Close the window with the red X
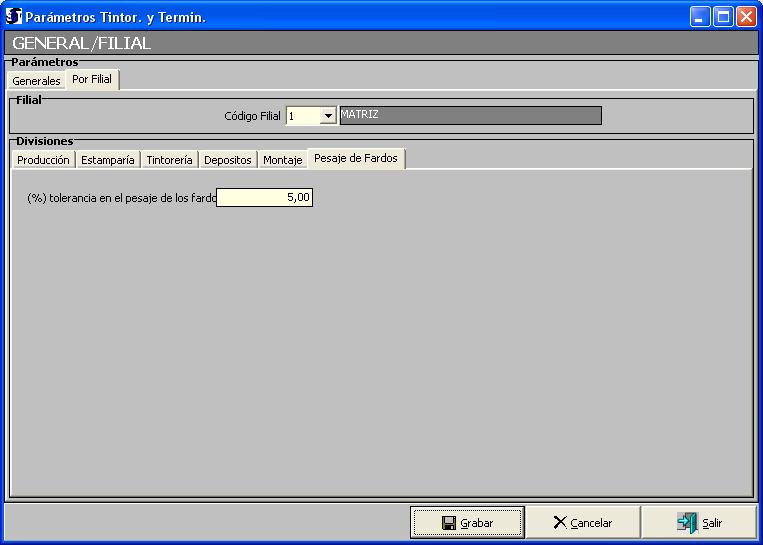The width and height of the screenshot is (763, 545). (x=746, y=17)
